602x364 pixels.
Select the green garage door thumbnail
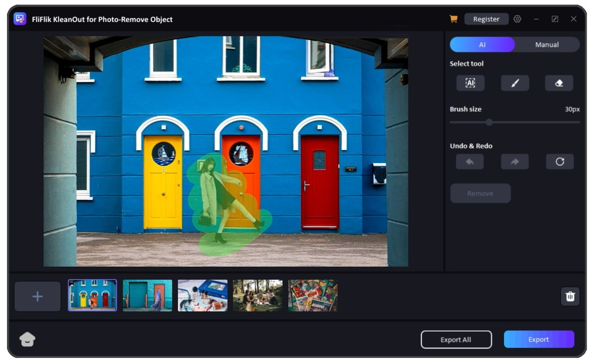147,296
